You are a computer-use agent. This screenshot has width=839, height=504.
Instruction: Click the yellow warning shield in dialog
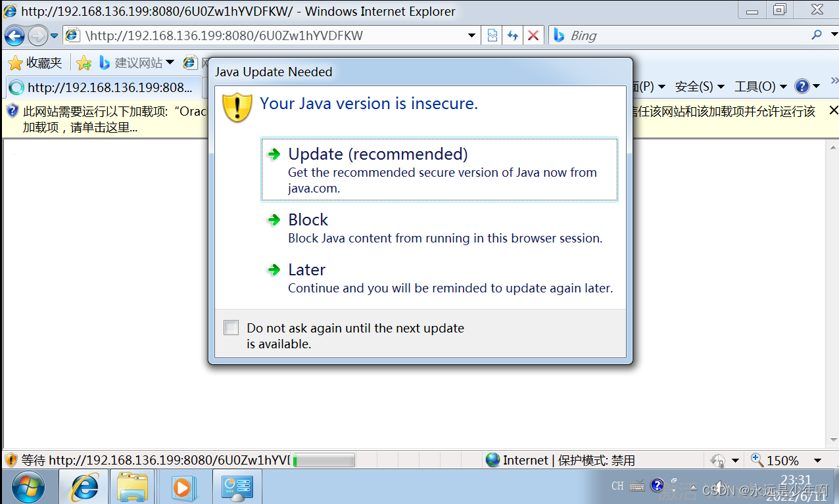(237, 107)
